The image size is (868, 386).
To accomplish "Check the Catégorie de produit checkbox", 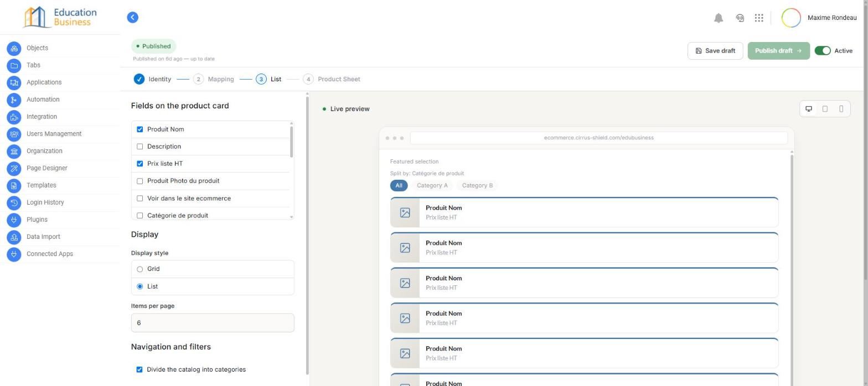I will [139, 216].
